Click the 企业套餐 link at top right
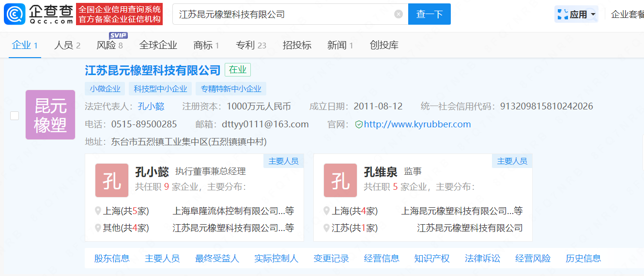 click(x=628, y=14)
